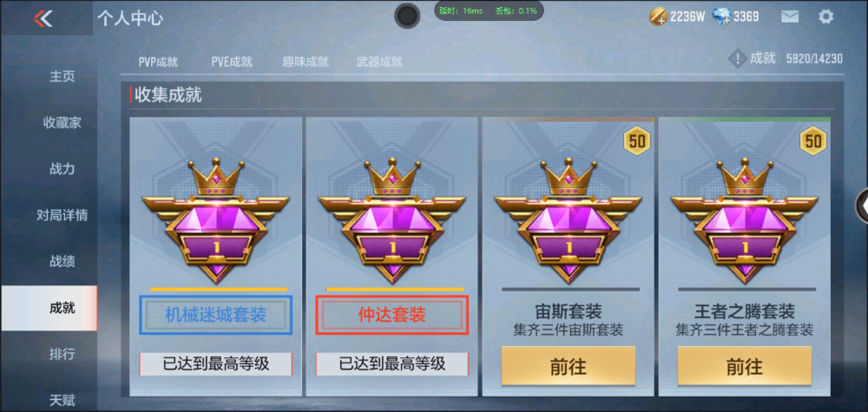Open the 武器成就 tab
Screen dimensions: 868x412
tap(379, 62)
